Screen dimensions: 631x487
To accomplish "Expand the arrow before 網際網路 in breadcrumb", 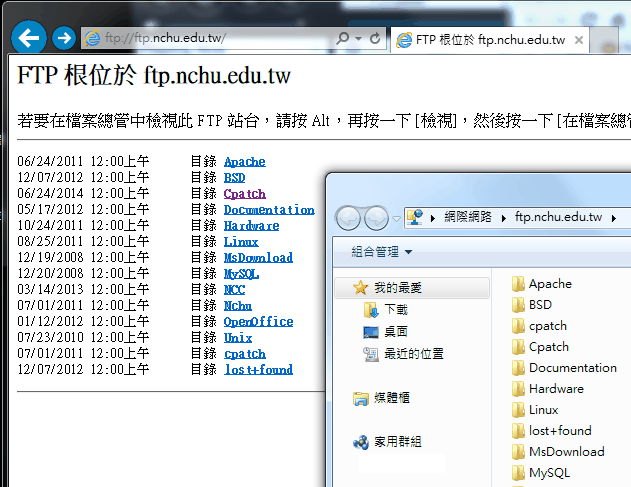I will [x=433, y=218].
